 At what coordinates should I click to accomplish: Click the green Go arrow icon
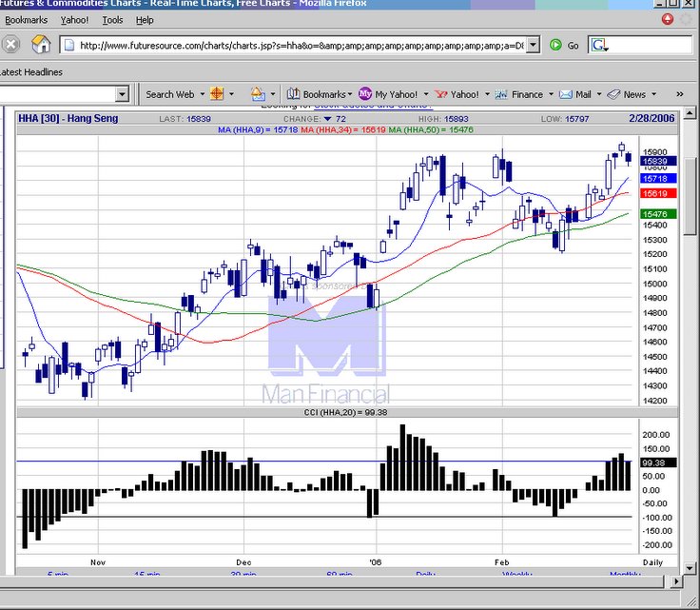coord(555,45)
